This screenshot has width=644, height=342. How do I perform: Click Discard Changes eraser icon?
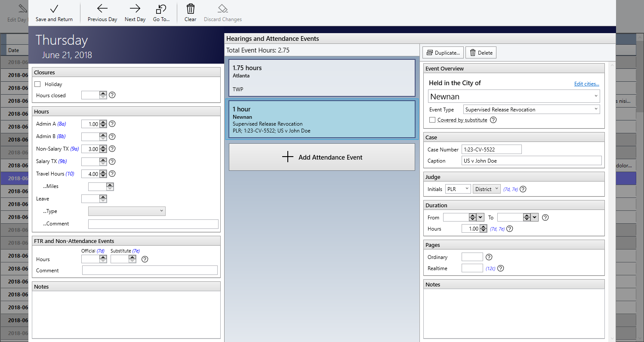tap(223, 9)
